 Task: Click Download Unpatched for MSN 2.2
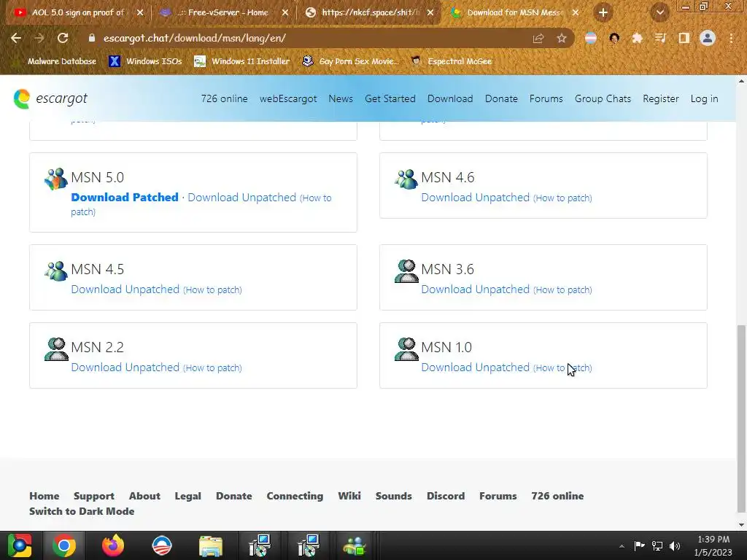click(125, 367)
